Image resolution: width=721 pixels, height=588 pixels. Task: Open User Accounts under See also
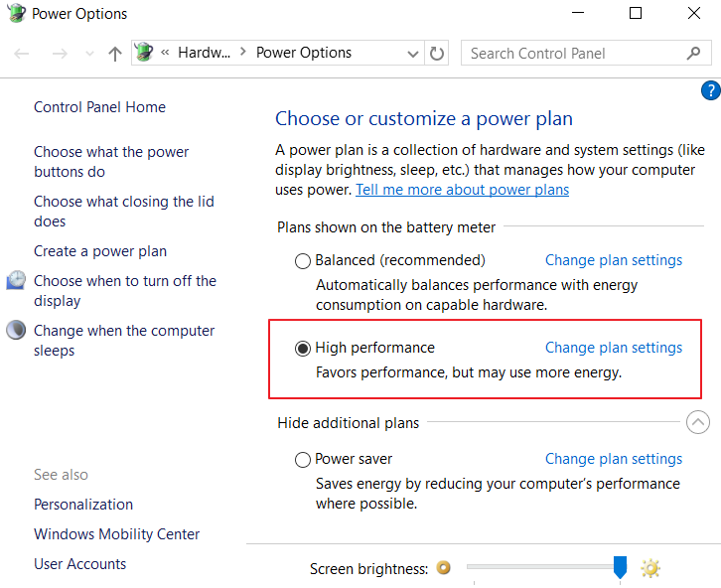pyautogui.click(x=80, y=564)
